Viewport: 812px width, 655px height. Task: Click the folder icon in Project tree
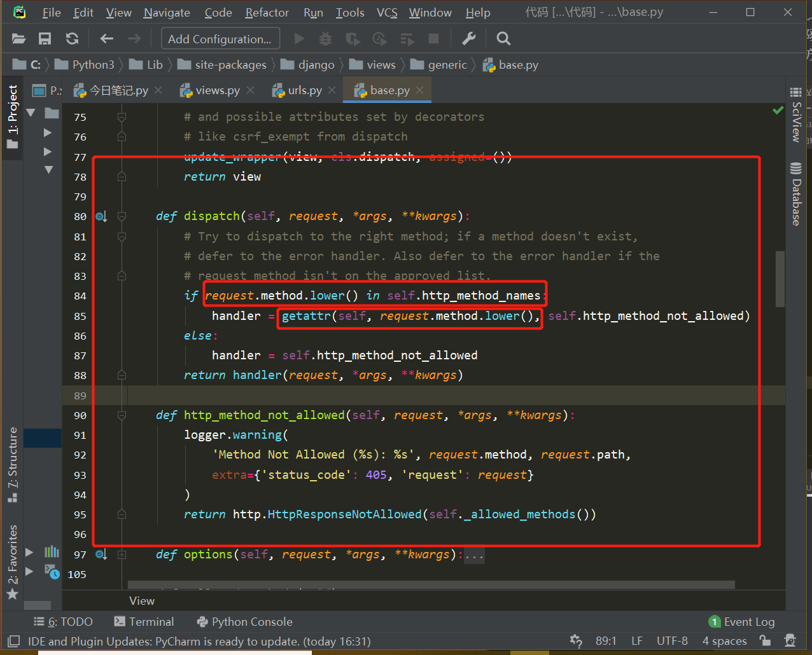(x=52, y=113)
